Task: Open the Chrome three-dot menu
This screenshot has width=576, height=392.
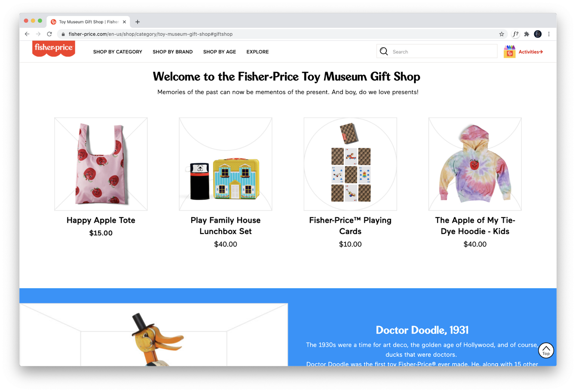Action: [x=549, y=34]
